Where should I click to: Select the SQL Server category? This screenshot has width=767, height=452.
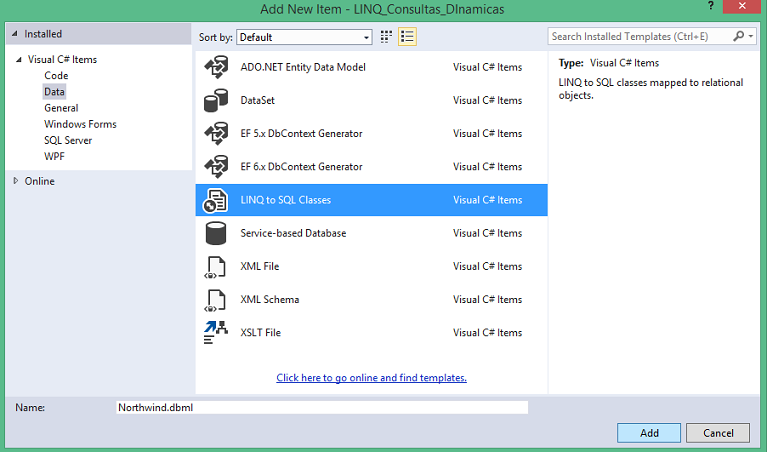pyautogui.click(x=68, y=140)
